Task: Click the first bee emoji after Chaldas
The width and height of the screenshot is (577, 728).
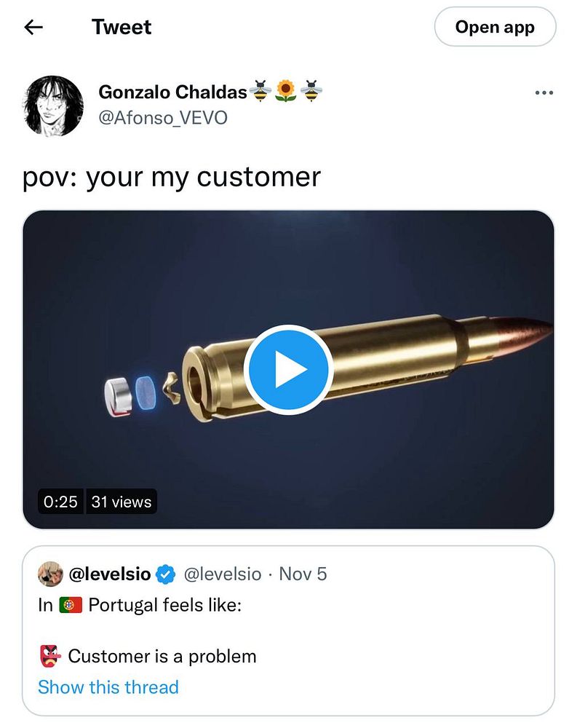Action: pos(260,91)
